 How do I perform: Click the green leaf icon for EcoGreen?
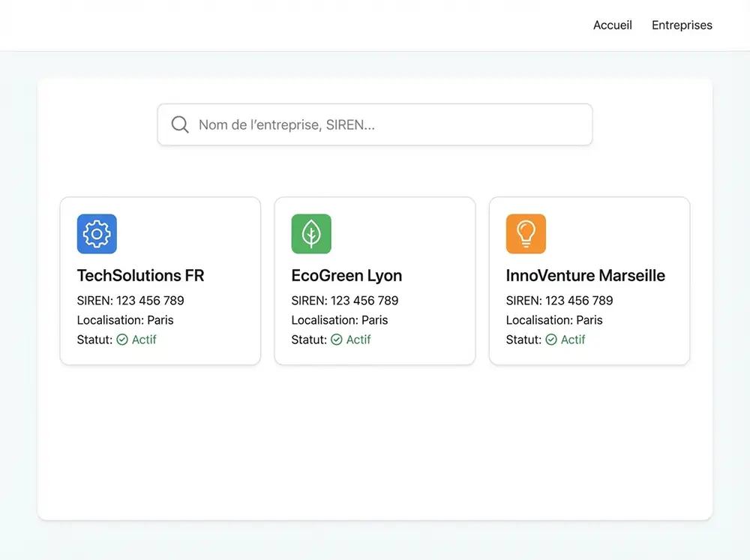[311, 234]
